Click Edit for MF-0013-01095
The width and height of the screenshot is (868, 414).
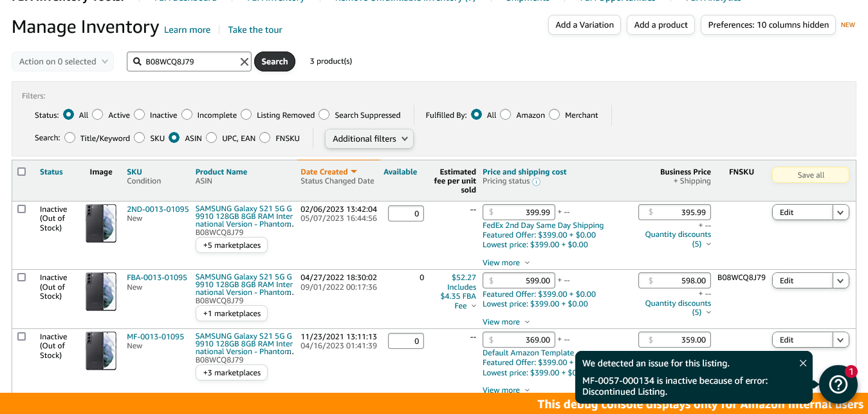coord(802,340)
